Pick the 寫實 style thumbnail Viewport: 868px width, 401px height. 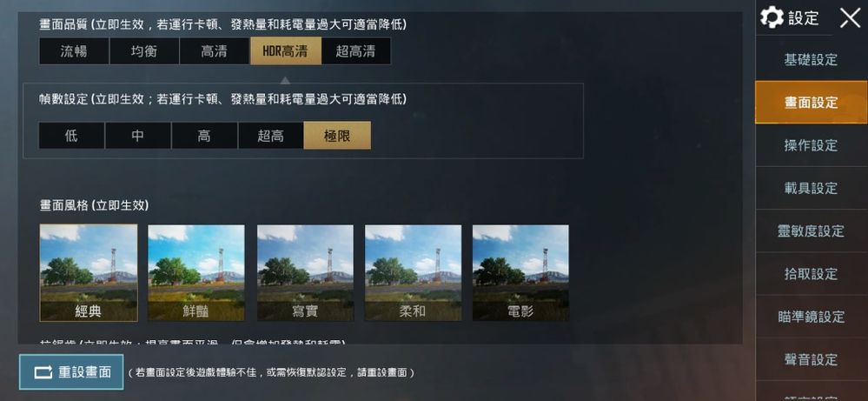pyautogui.click(x=305, y=272)
